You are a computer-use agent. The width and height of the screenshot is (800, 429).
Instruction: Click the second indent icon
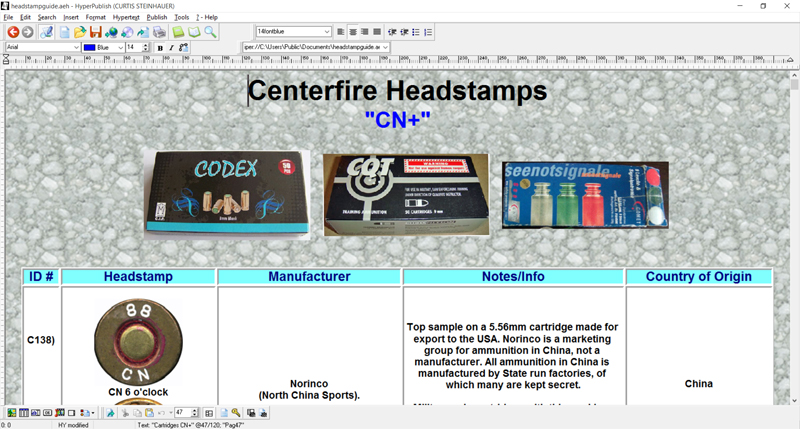(404, 32)
